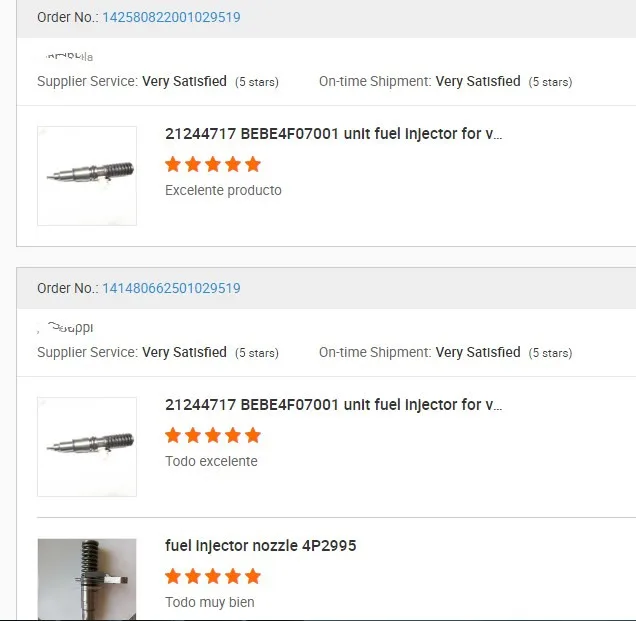Click fifth star above Excelente producto review

253,164
